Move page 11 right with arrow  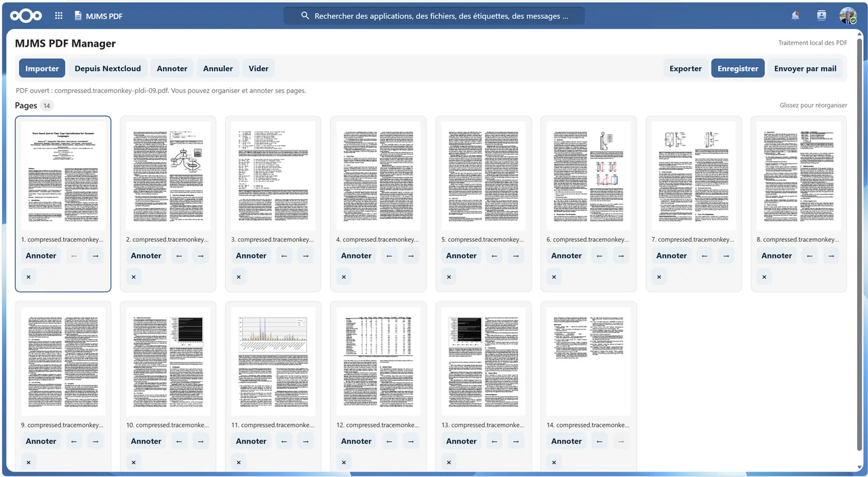306,441
